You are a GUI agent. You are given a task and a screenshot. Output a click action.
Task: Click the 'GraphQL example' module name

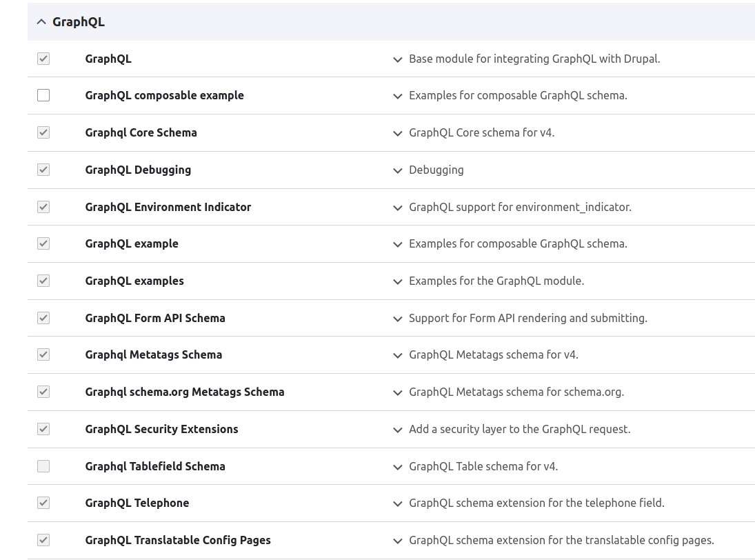[x=132, y=243]
